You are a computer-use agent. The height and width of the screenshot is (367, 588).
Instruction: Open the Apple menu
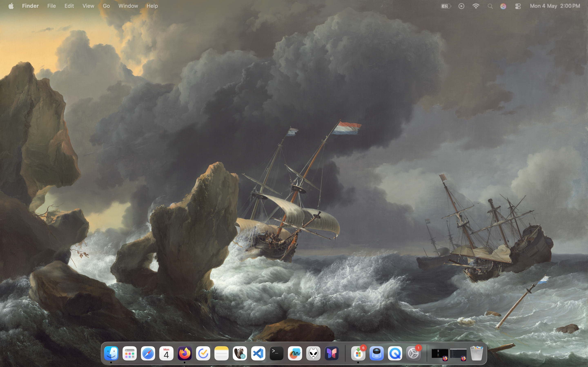coord(11,6)
